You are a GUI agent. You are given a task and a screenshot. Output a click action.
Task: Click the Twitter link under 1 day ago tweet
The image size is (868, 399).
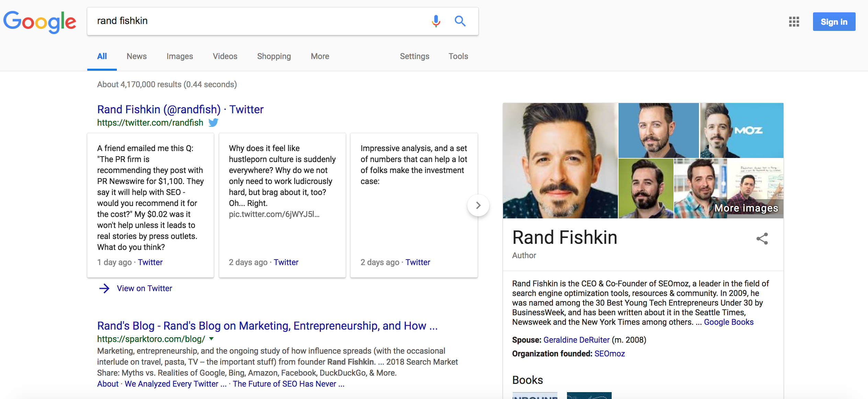click(150, 262)
